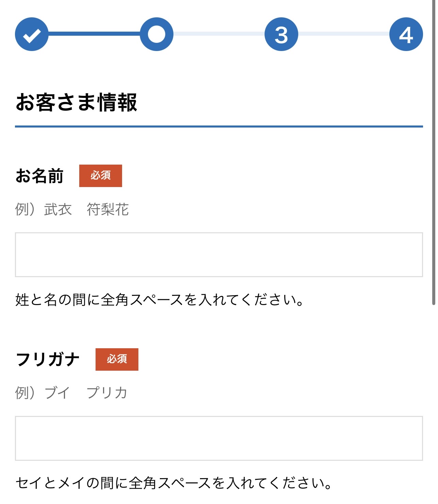Click the current step 2 circle indicator
Screen dimensions: 438x504
pyautogui.click(x=156, y=34)
